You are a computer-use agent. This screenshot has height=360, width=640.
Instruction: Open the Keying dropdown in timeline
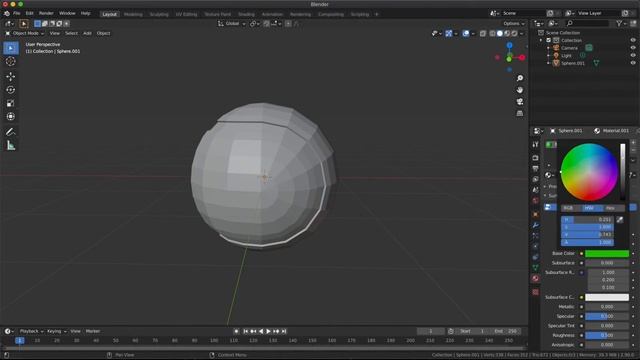57,331
